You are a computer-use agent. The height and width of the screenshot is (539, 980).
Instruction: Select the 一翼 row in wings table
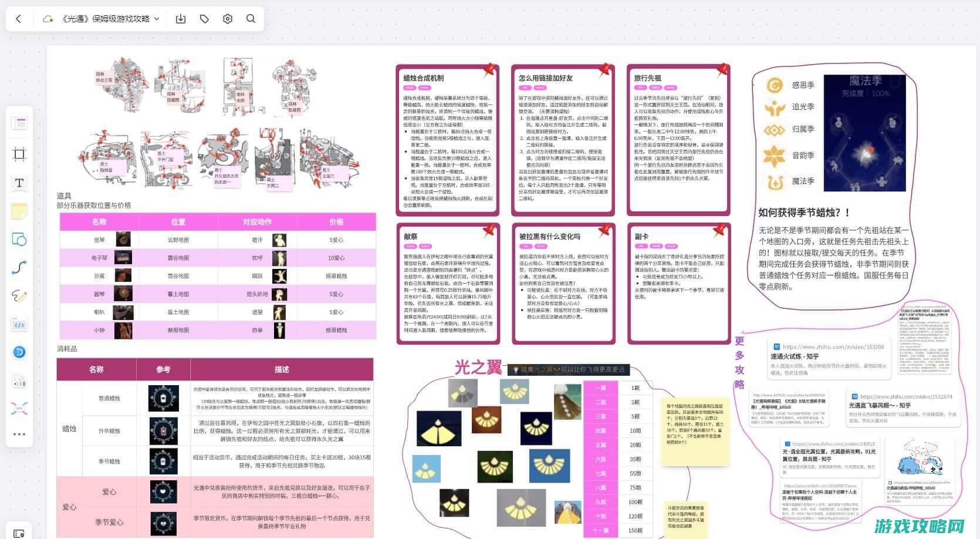click(600, 388)
